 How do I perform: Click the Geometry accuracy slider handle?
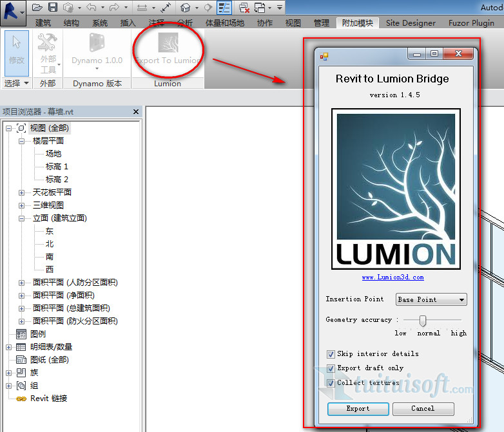pyautogui.click(x=423, y=320)
